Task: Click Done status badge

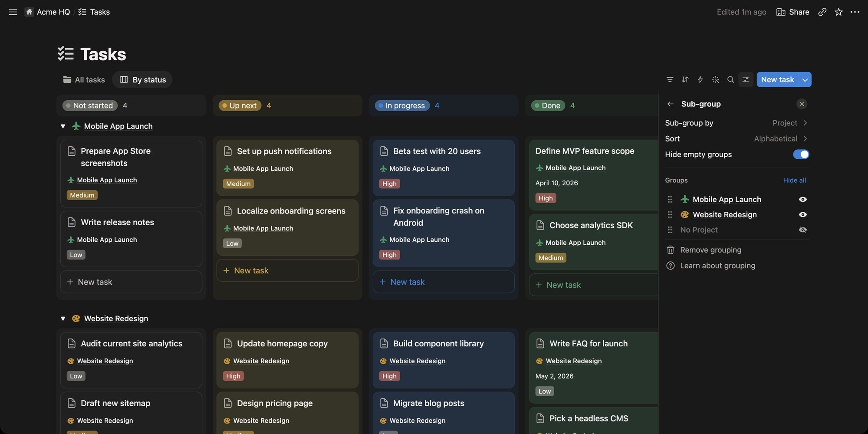Action: 548,105
